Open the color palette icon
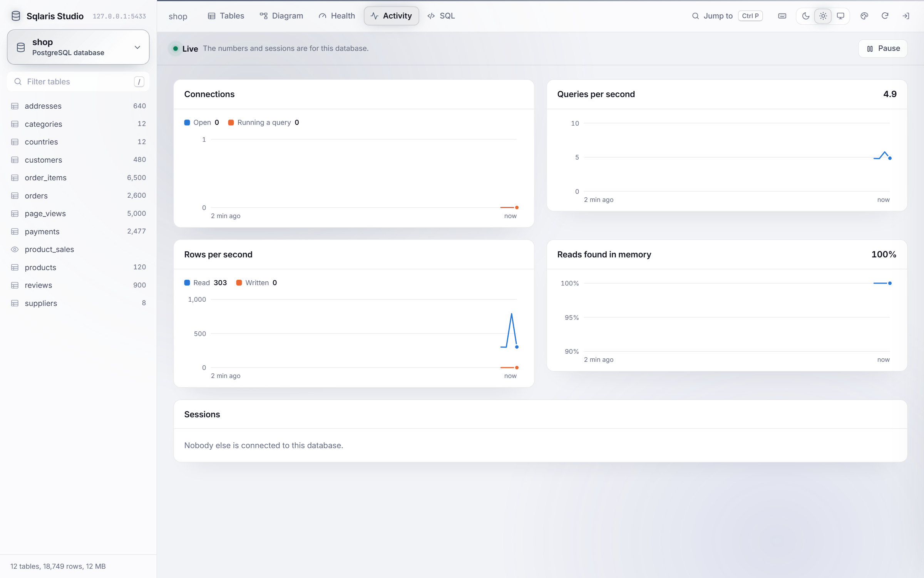924x578 pixels. 864,16
